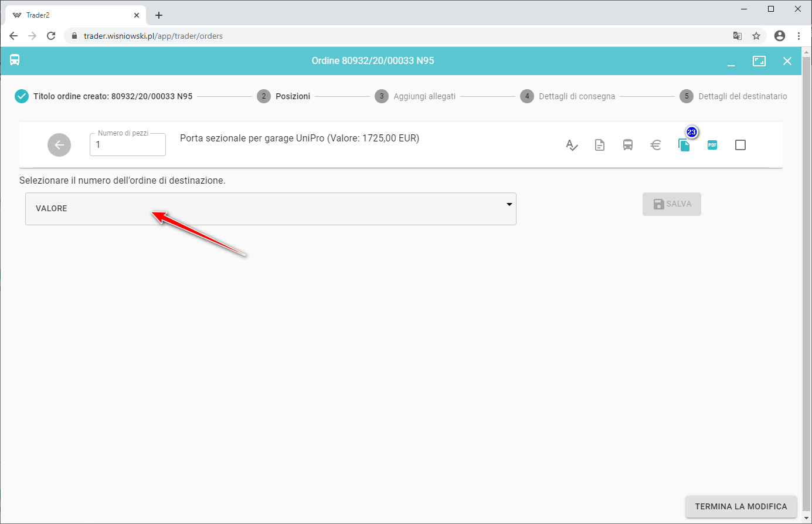812x524 pixels.
Task: Open the PDF export icon
Action: coord(712,145)
